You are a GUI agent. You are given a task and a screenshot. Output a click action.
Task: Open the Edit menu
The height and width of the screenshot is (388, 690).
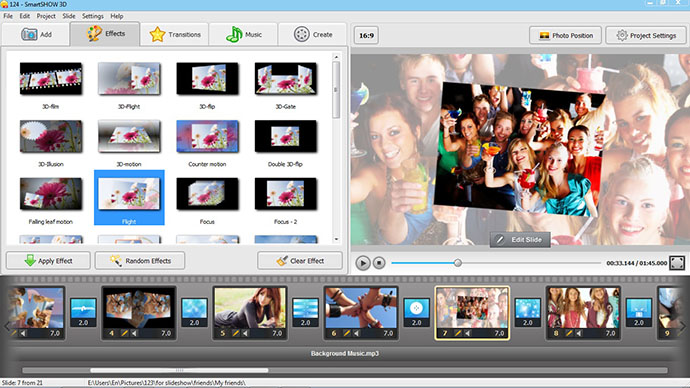[x=25, y=16]
